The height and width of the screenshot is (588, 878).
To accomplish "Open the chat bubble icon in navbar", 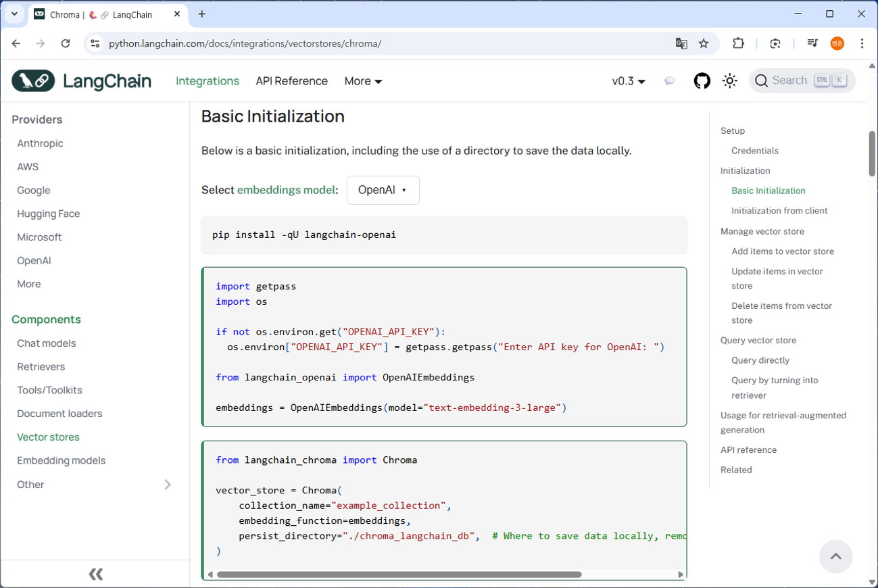I will click(x=669, y=81).
